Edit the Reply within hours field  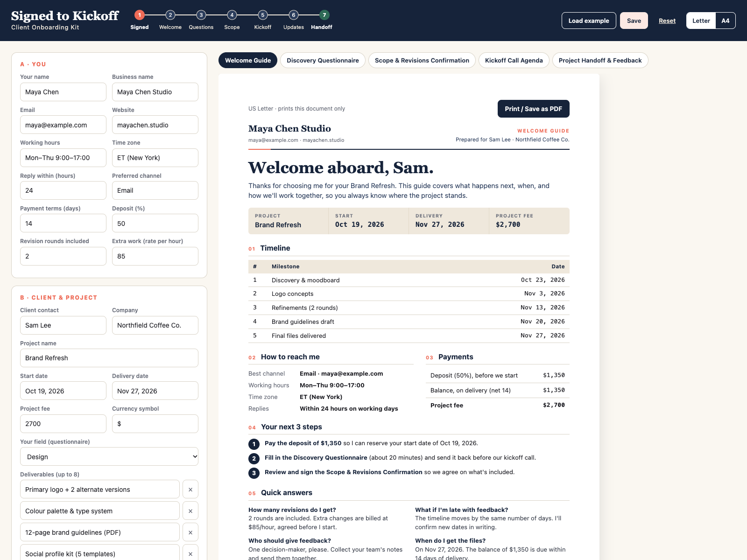(63, 190)
